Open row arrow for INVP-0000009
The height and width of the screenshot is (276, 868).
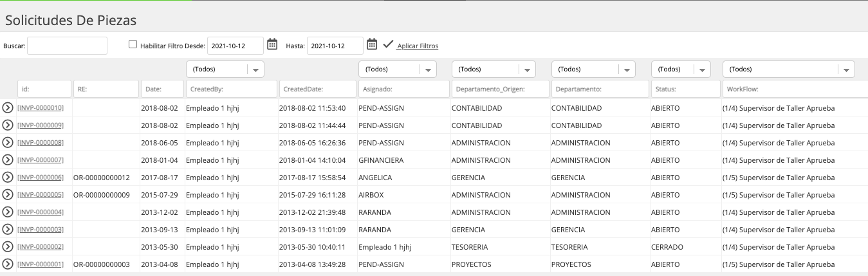pos(8,125)
